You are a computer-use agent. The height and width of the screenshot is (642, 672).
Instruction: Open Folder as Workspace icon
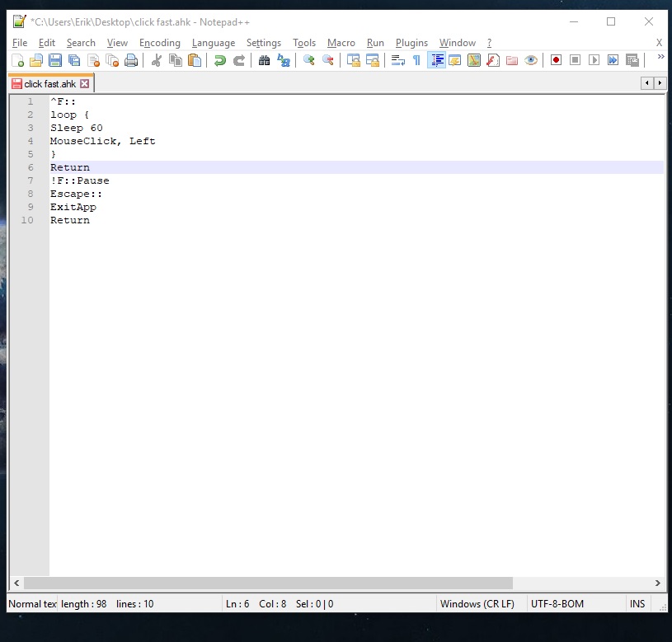pyautogui.click(x=512, y=60)
